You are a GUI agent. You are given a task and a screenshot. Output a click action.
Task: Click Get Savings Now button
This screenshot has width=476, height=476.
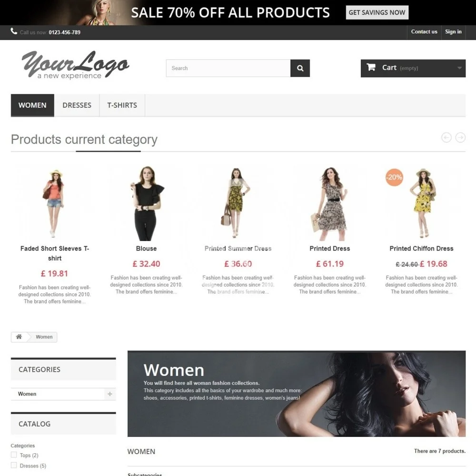coord(377,12)
